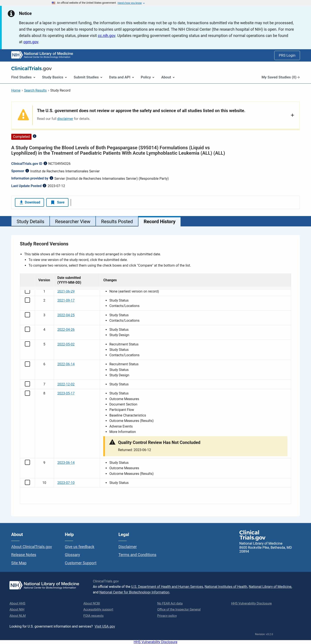Open the Find Studies dropdown menu
This screenshot has height=644, width=311.
(23, 77)
